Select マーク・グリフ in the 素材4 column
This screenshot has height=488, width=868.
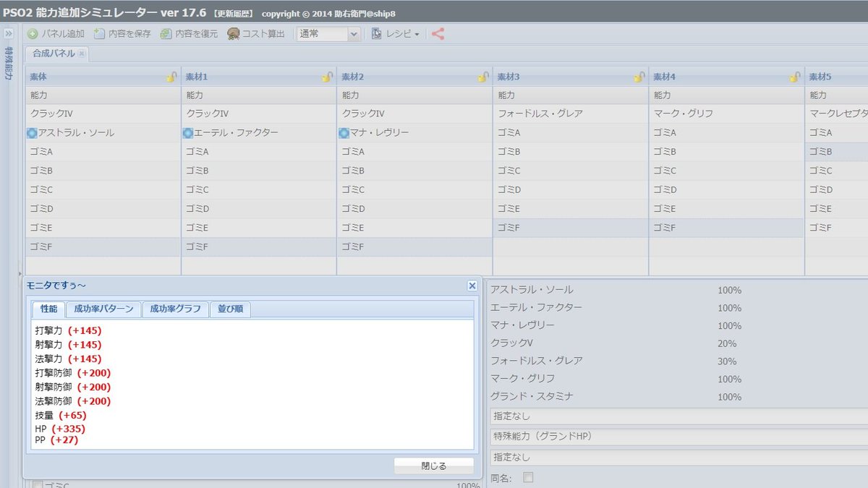[726, 114]
